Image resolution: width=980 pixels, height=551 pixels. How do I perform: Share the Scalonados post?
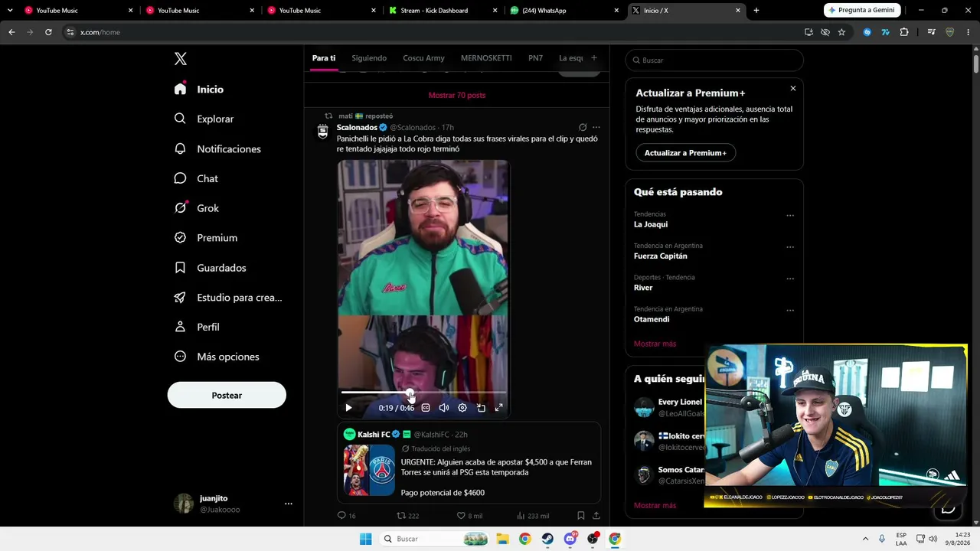pyautogui.click(x=596, y=516)
